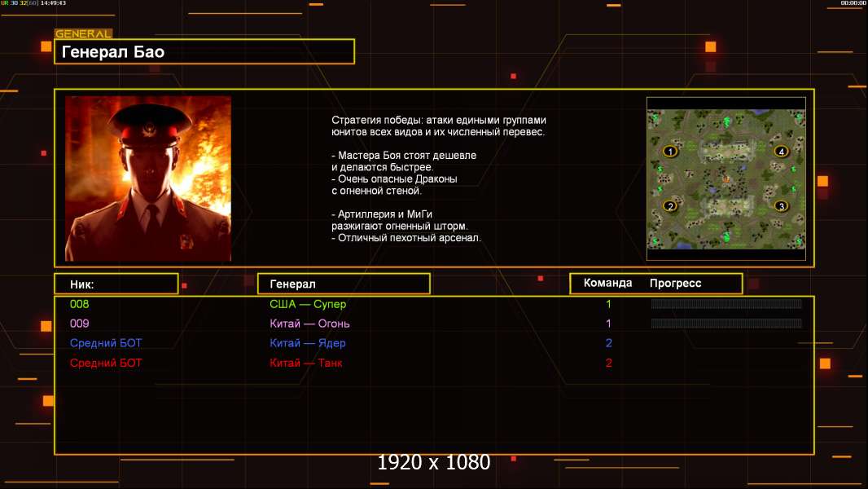Select player 008 in the list
The image size is (868, 489).
pos(79,304)
